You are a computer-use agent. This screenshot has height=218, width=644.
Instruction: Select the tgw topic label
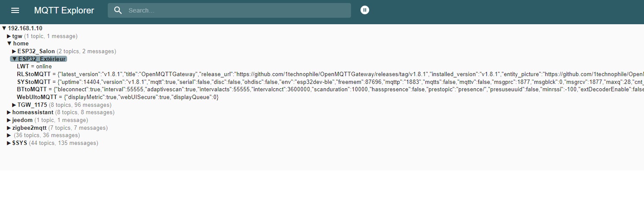(x=17, y=36)
